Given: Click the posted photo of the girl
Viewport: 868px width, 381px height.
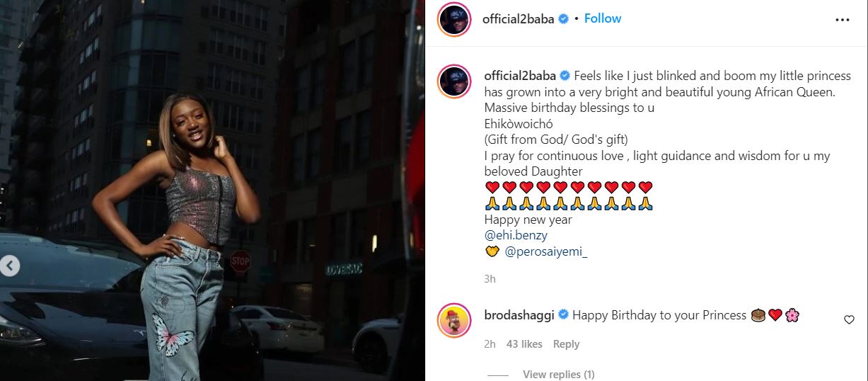Looking at the screenshot, I should pyautogui.click(x=212, y=190).
